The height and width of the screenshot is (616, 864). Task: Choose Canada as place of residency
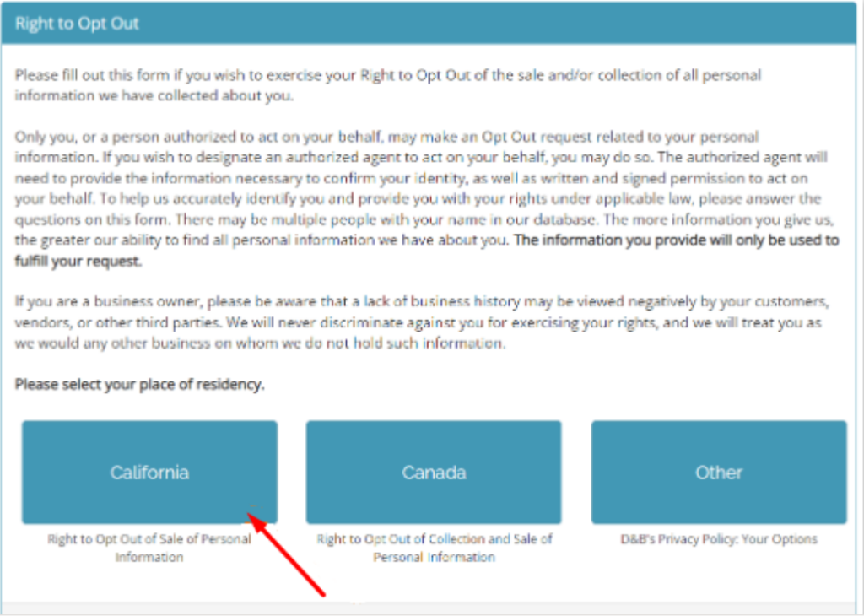tap(434, 472)
